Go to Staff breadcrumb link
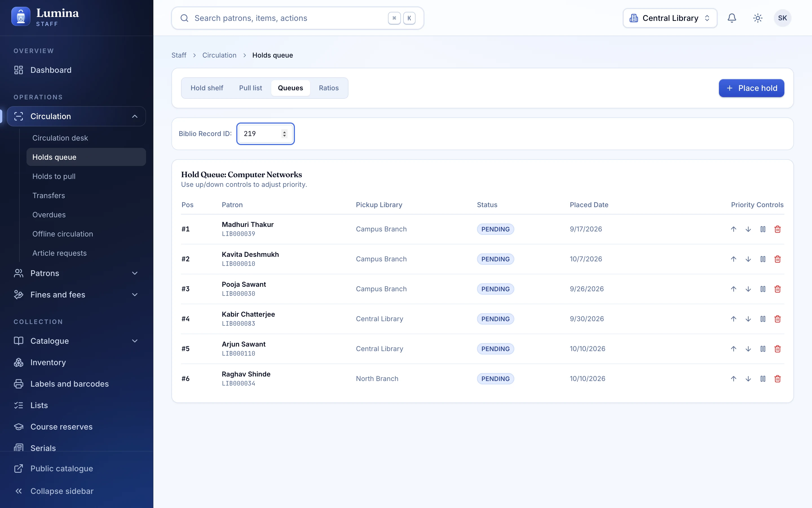This screenshot has height=508, width=812. point(179,55)
